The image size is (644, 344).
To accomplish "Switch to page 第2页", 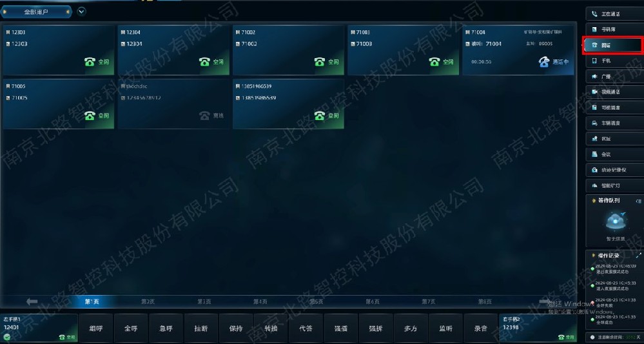I will 148,301.
